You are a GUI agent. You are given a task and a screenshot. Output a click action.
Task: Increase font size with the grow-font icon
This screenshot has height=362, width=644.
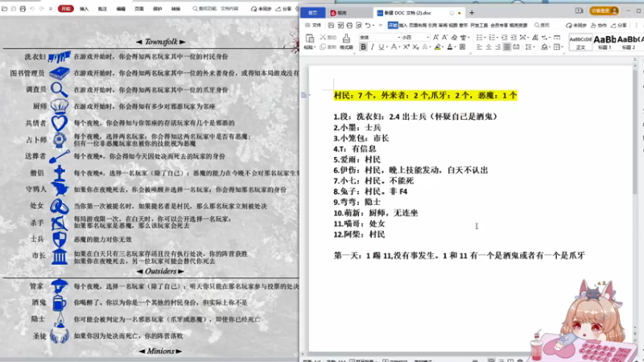pos(436,37)
